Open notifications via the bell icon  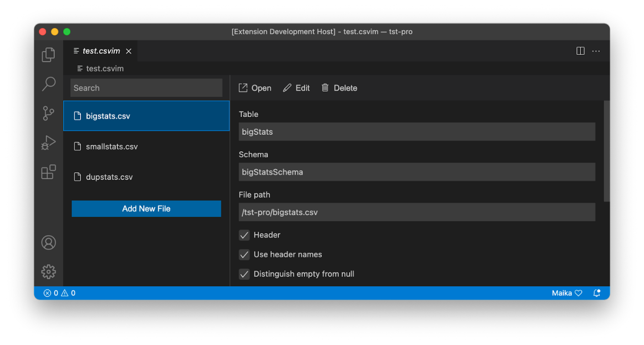597,293
